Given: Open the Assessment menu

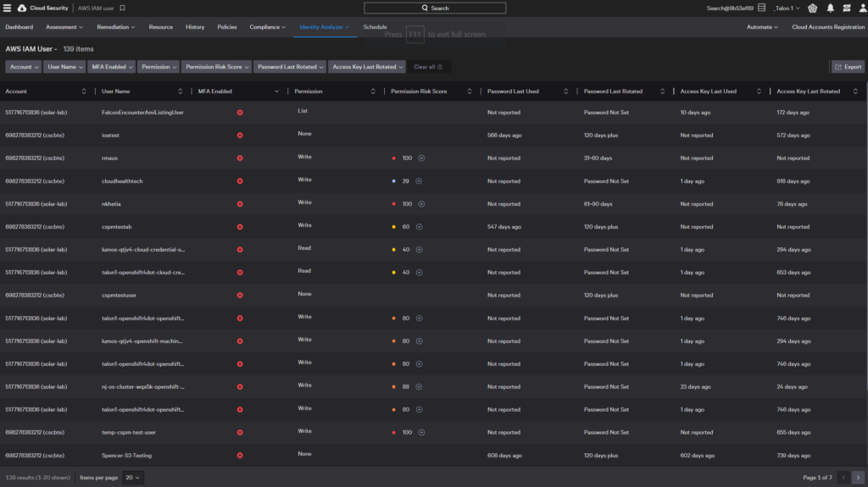Looking at the screenshot, I should 64,27.
